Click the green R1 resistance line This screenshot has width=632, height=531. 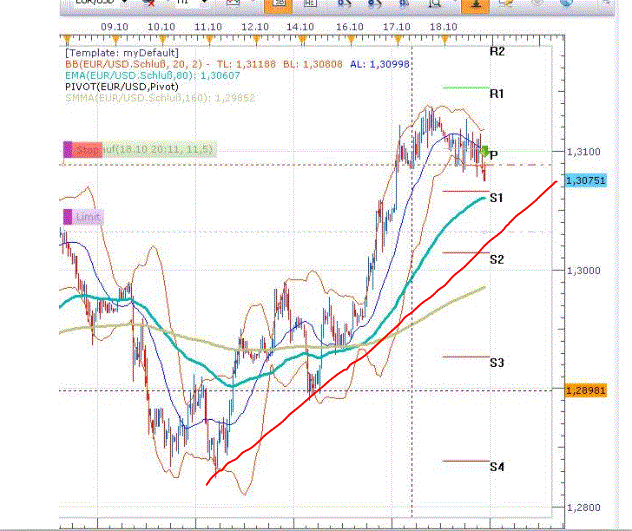466,87
